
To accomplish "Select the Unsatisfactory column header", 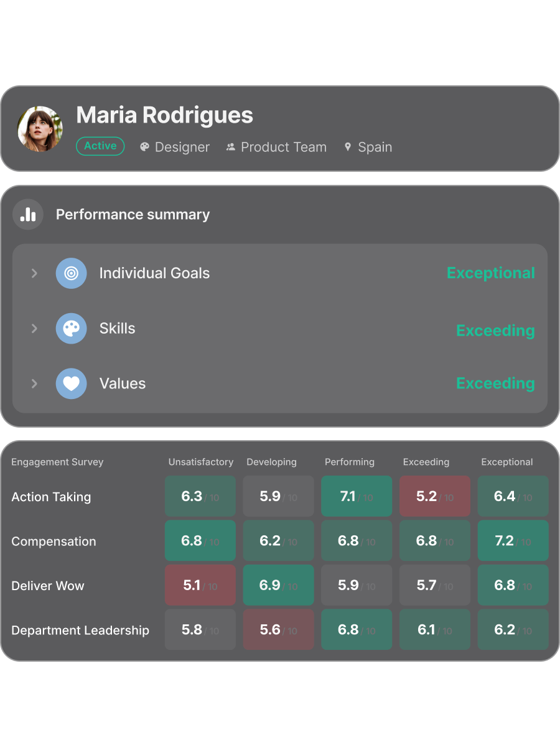I will pyautogui.click(x=200, y=462).
